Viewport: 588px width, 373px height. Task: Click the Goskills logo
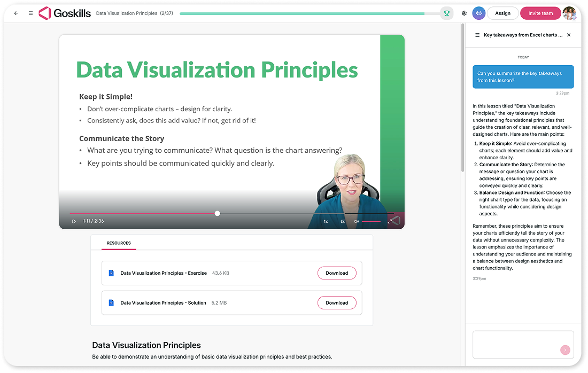65,13
